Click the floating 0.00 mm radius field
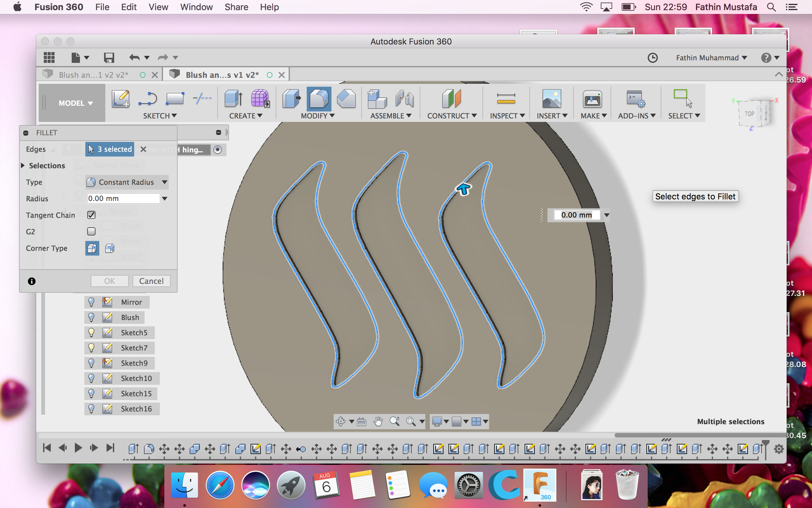The height and width of the screenshot is (508, 812). tap(577, 215)
